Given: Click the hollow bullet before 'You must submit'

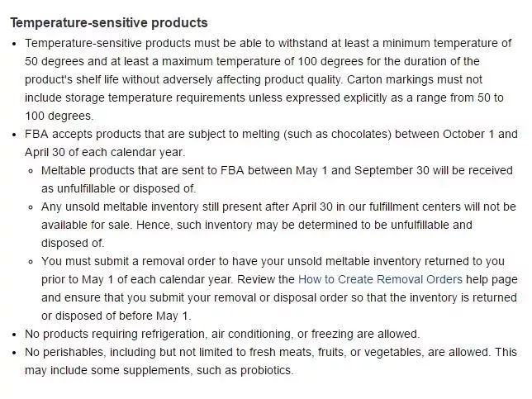Looking at the screenshot, I should pyautogui.click(x=31, y=261).
